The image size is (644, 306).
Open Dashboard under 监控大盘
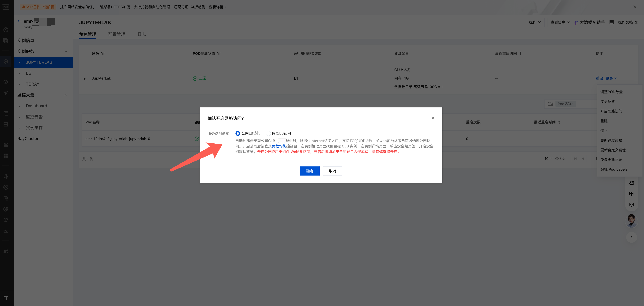[43, 106]
